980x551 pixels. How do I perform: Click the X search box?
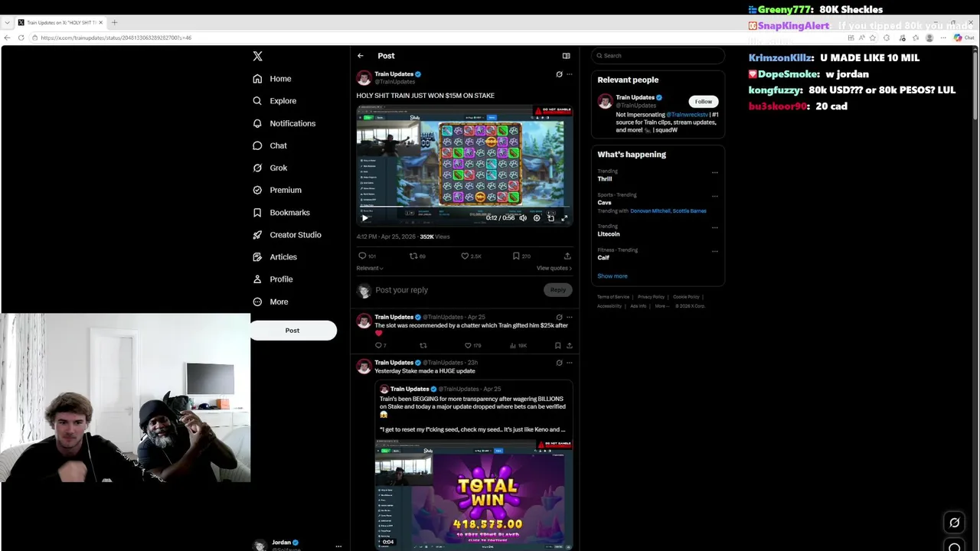point(658,56)
